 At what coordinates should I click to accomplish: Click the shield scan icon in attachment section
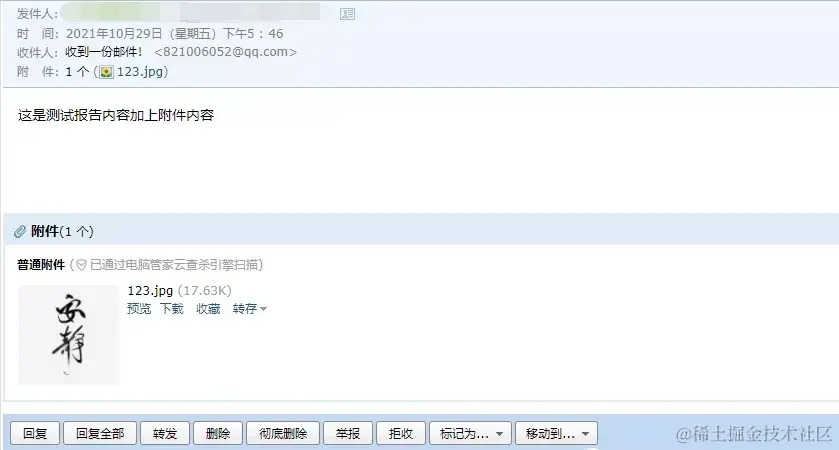tap(81, 265)
